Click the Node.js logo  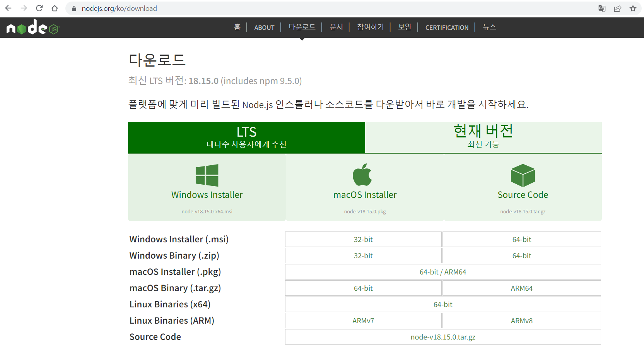(33, 27)
